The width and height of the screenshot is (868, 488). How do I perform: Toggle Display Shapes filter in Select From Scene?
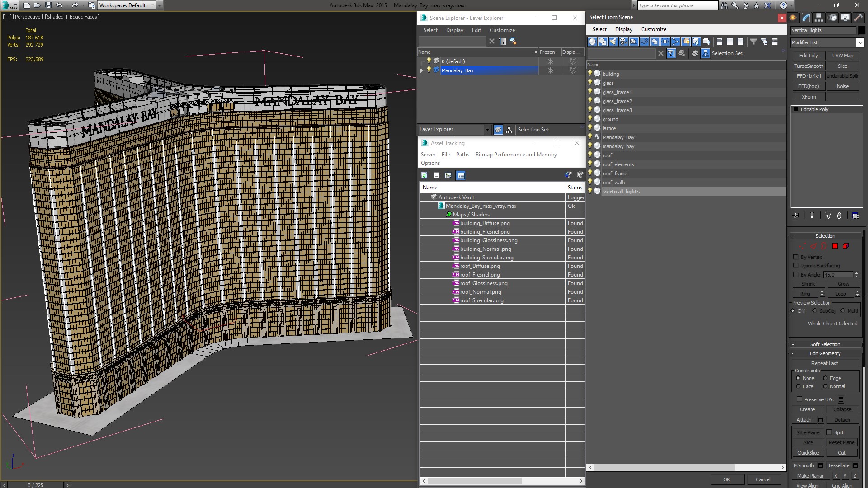[x=603, y=42]
